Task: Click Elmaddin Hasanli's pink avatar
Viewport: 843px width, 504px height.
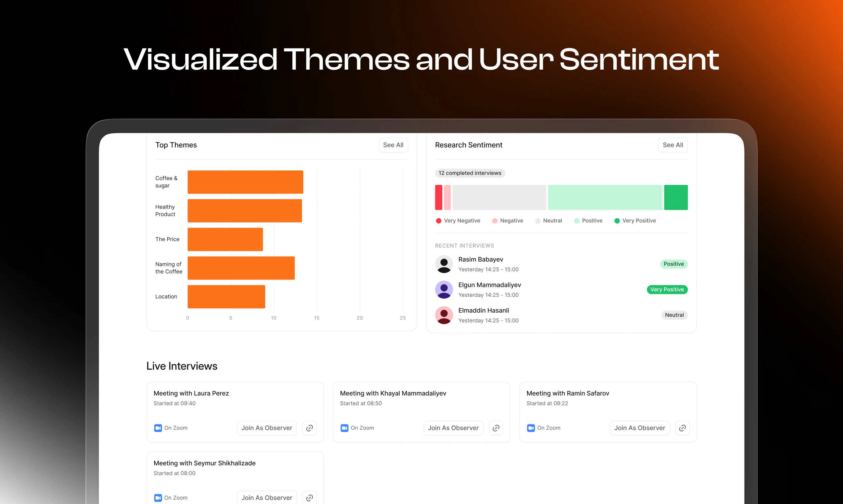Action: (x=444, y=315)
